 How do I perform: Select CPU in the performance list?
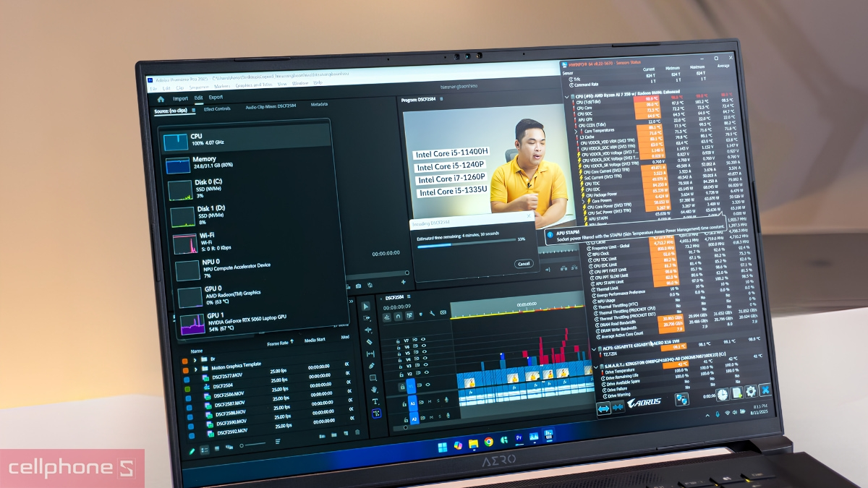[x=247, y=139]
